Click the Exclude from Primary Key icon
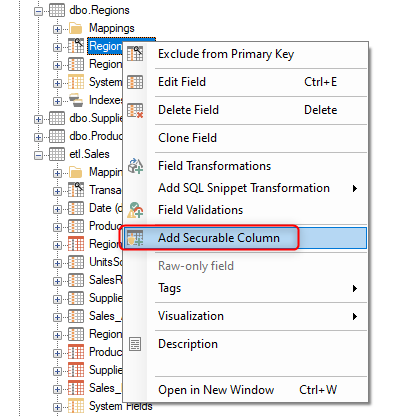The image size is (398, 417). (x=135, y=54)
